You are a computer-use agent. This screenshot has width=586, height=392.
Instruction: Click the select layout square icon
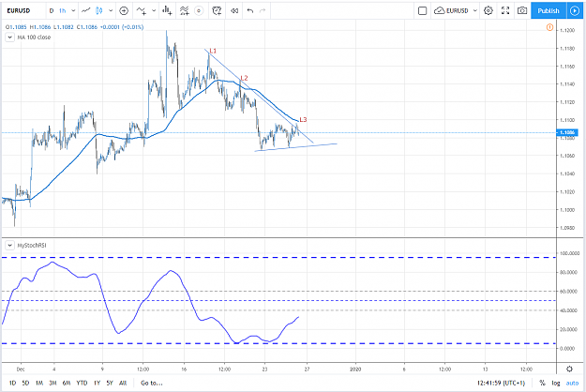pos(422,11)
